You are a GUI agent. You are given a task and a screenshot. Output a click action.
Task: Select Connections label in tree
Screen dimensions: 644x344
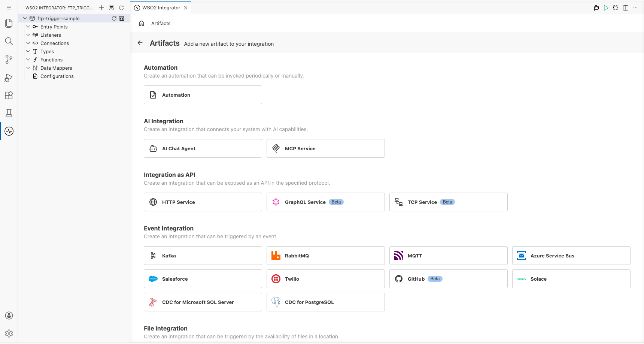pos(55,43)
